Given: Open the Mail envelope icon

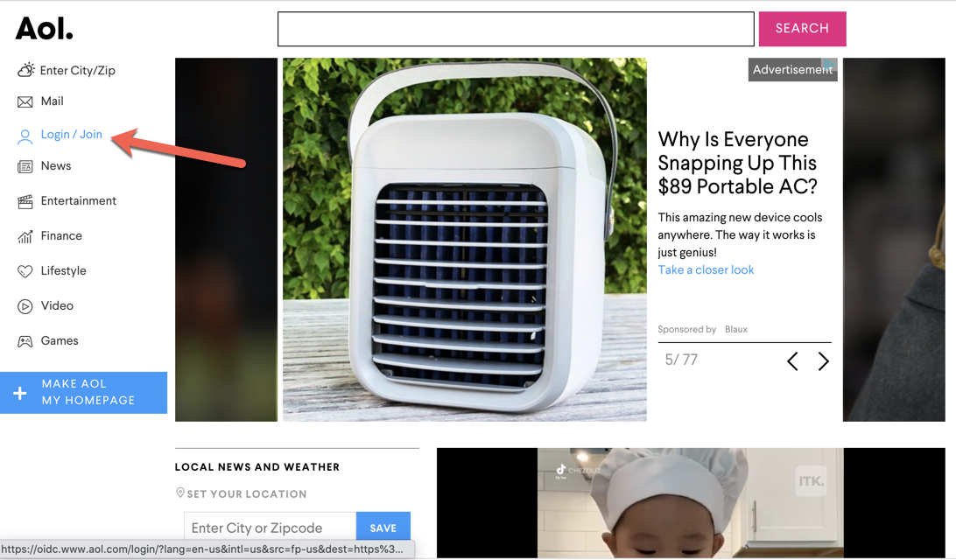Looking at the screenshot, I should pyautogui.click(x=25, y=101).
